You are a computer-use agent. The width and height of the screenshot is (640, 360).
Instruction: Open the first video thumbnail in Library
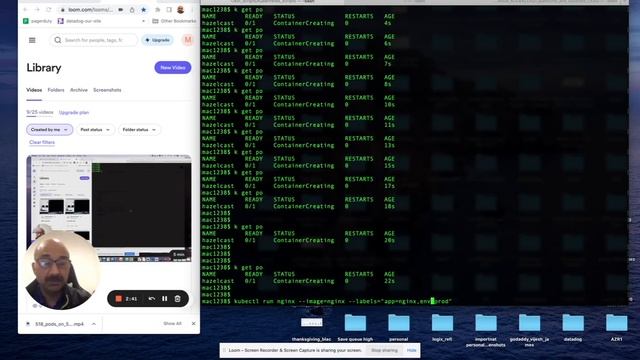109,208
